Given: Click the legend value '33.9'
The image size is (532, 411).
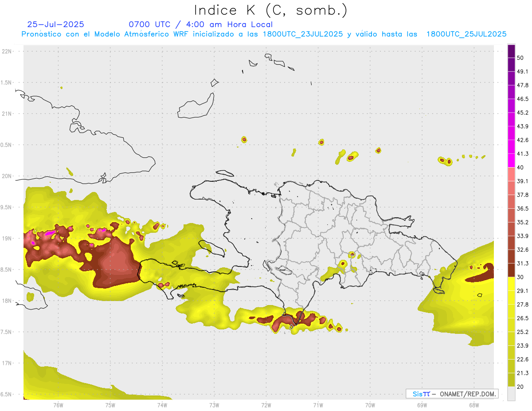Looking at the screenshot, I should coord(523,236).
